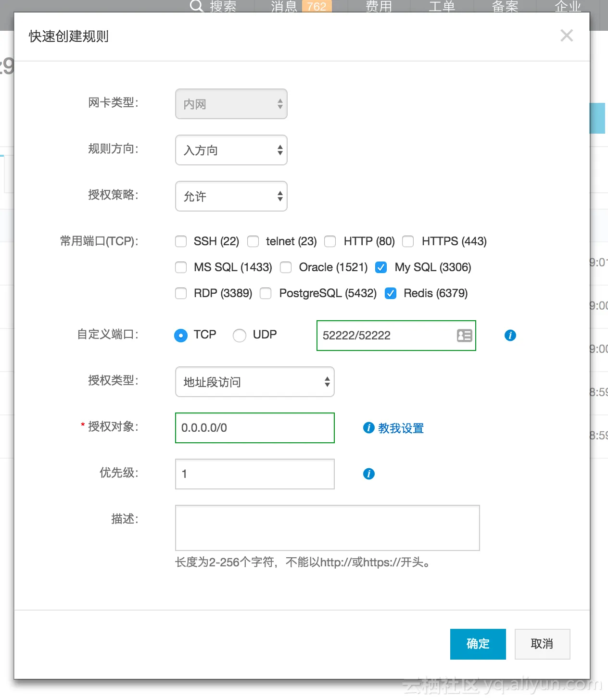Select the UDP radio button
This screenshot has width=608, height=700.
point(240,335)
